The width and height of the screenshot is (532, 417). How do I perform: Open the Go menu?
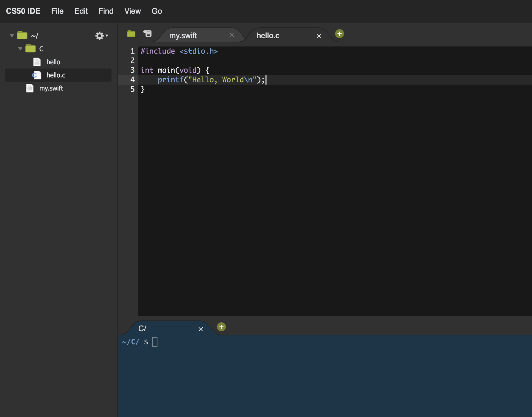(x=157, y=11)
